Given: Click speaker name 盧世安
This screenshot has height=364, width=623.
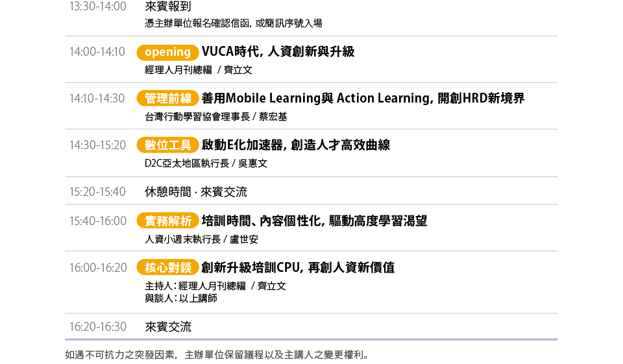Looking at the screenshot, I should coord(244,239).
